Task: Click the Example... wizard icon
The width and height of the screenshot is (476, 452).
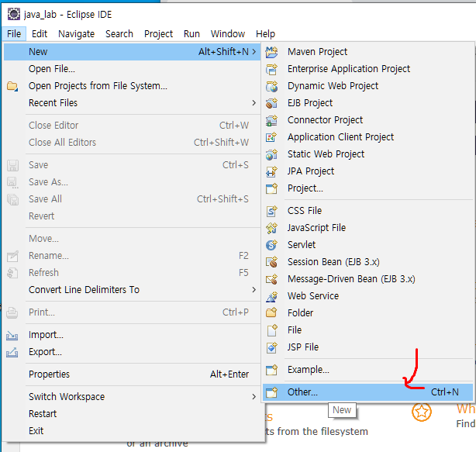Action: (x=271, y=370)
